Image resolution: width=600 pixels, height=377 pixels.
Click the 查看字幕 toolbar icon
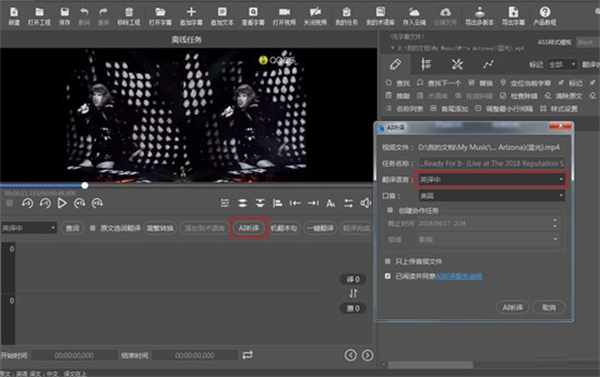[253, 16]
